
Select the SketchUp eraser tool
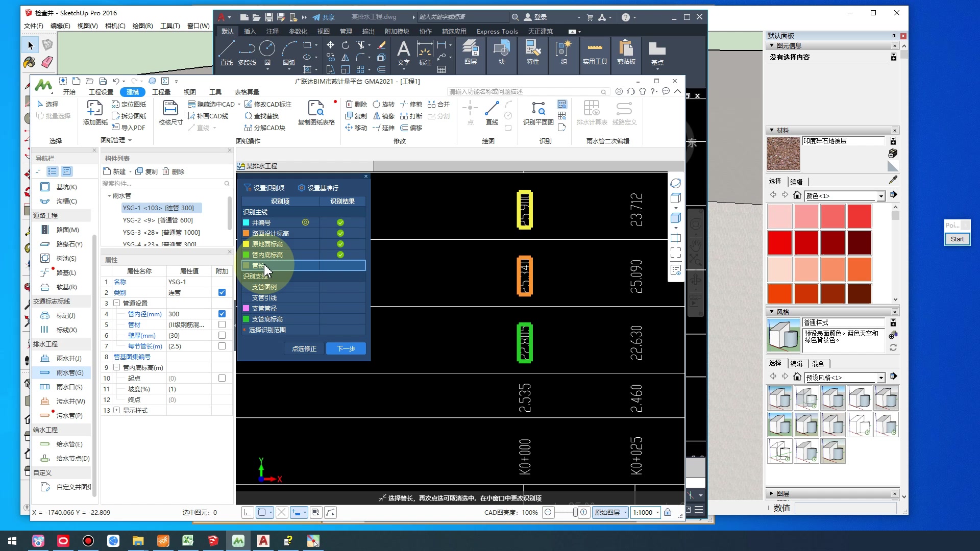coord(47,62)
